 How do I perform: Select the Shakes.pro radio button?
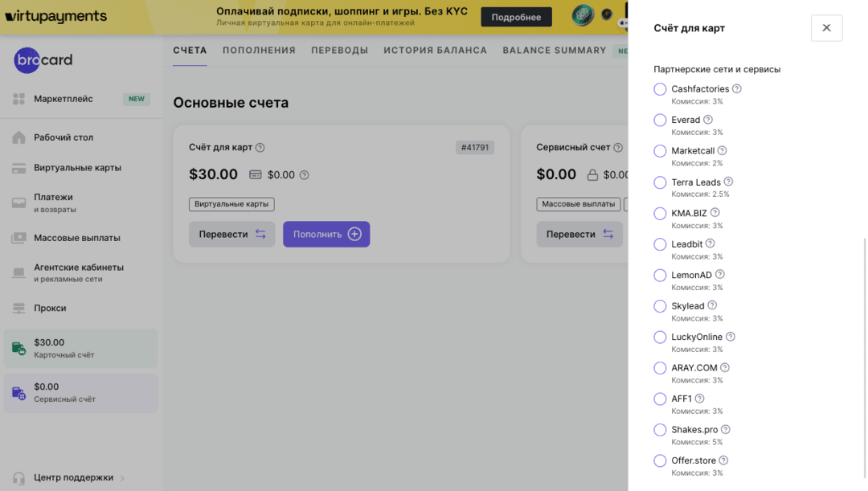pyautogui.click(x=660, y=430)
